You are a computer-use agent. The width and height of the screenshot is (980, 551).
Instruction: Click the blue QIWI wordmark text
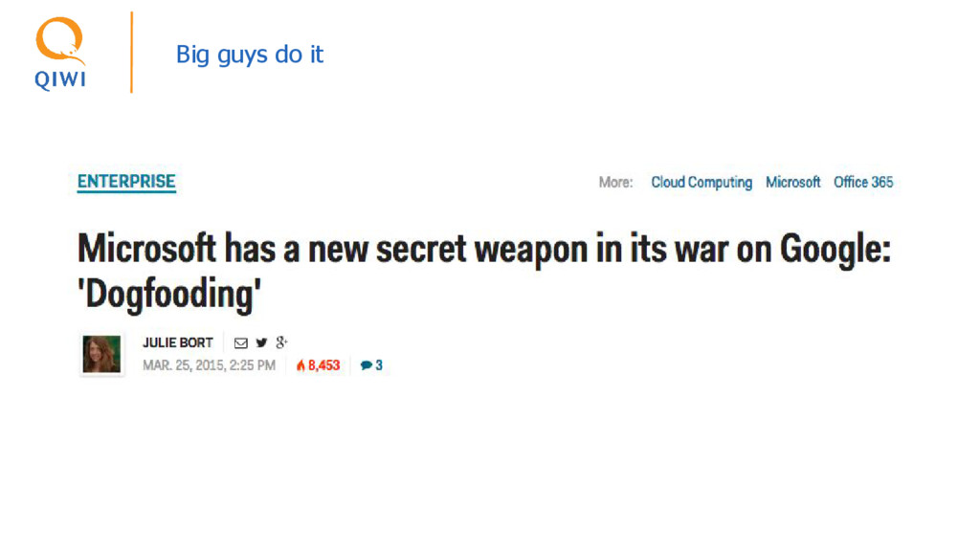click(60, 80)
